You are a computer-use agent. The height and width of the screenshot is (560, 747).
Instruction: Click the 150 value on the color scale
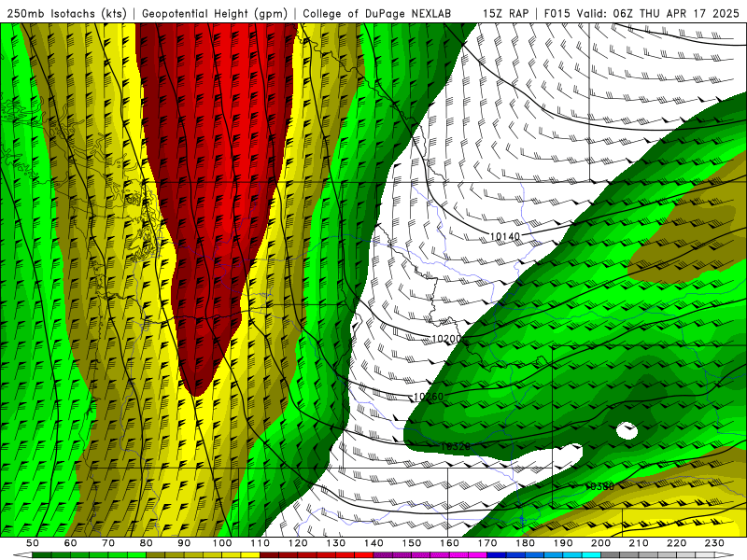(x=411, y=543)
